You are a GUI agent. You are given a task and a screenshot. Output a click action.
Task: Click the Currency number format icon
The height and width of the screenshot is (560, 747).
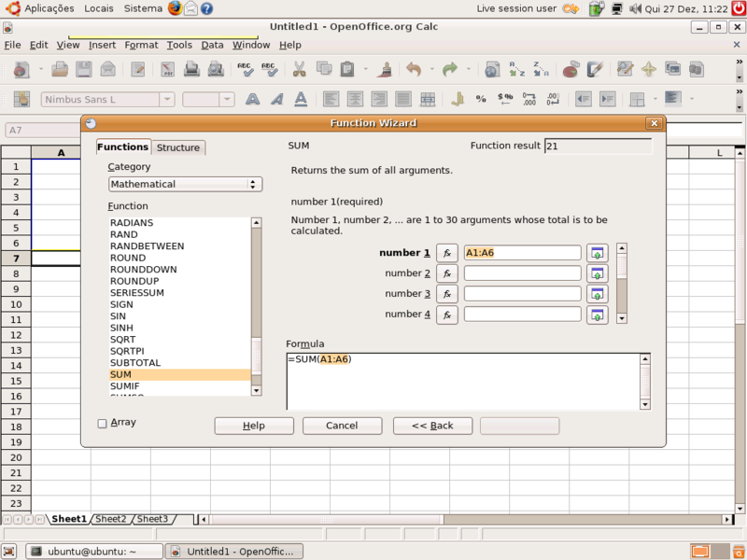tap(505, 99)
